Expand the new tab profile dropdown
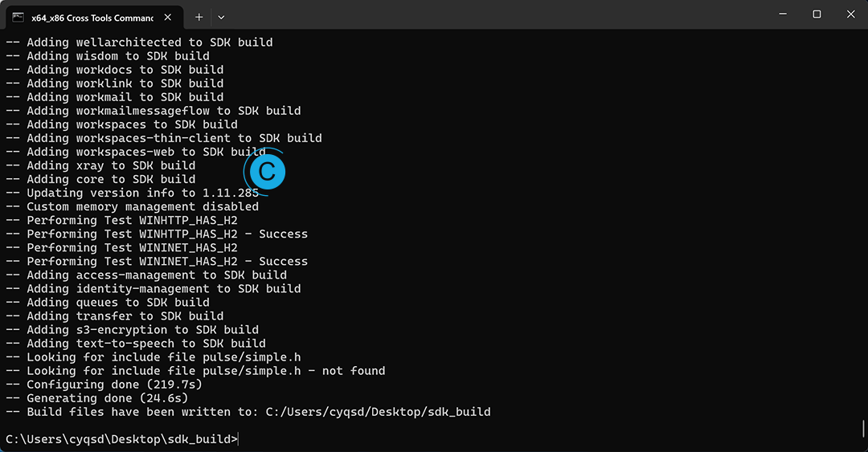This screenshot has width=868, height=452. (221, 16)
